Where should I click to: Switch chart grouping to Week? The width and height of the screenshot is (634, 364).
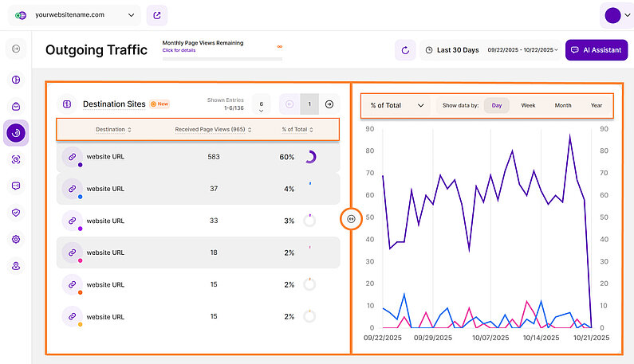click(528, 105)
